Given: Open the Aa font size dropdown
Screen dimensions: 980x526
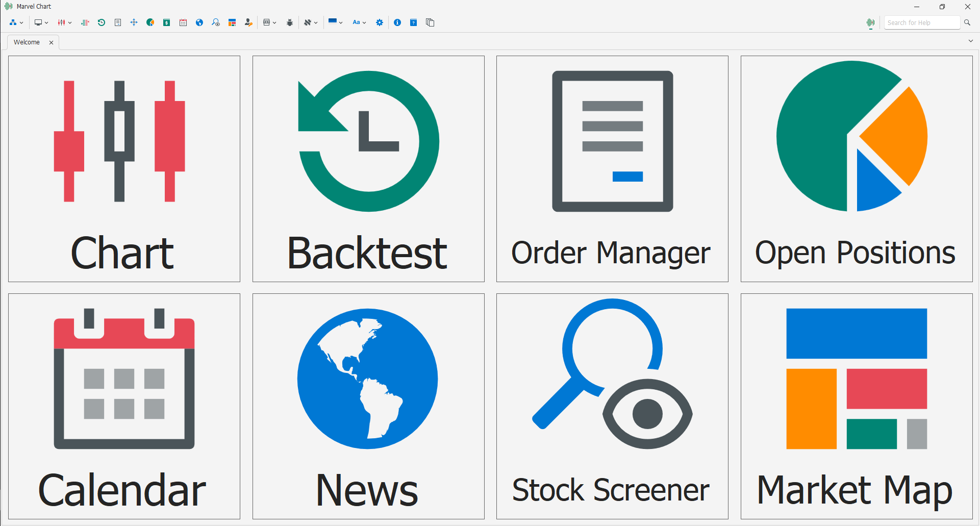Looking at the screenshot, I should 359,22.
